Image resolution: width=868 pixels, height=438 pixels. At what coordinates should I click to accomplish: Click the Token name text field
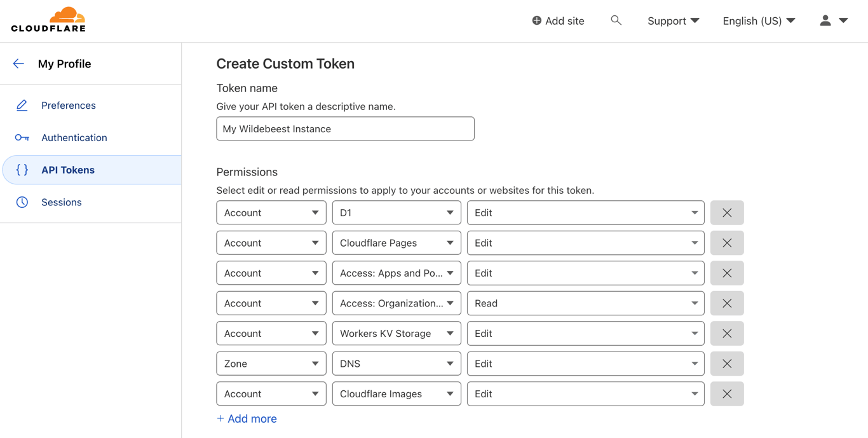tap(345, 129)
